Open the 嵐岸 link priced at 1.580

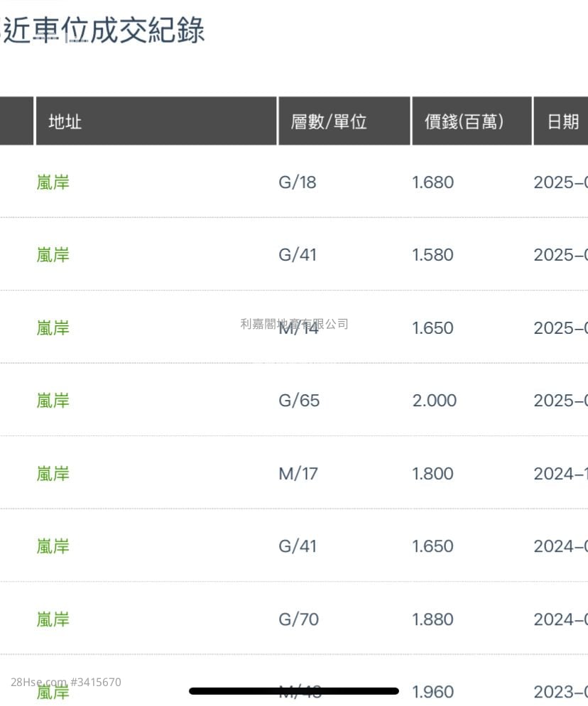53,255
